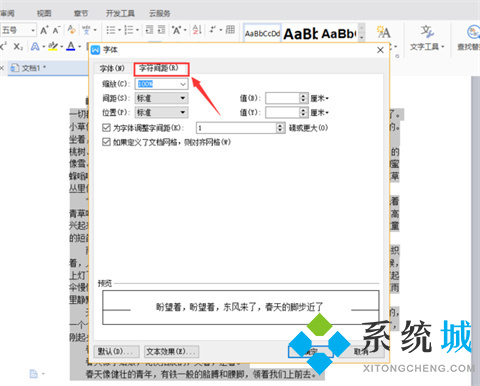Click the font color A icon
The width and height of the screenshot is (480, 386).
71,46
